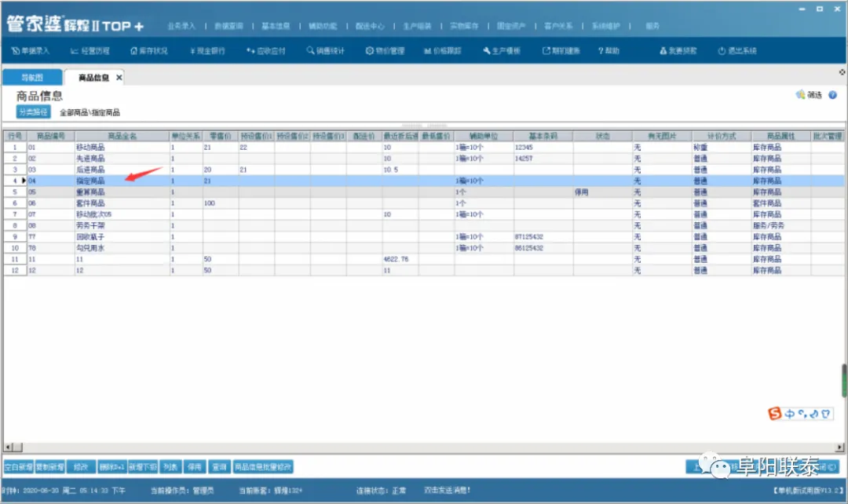
Task: Click horizontal scrollbar left arrow
Action: tap(8, 447)
